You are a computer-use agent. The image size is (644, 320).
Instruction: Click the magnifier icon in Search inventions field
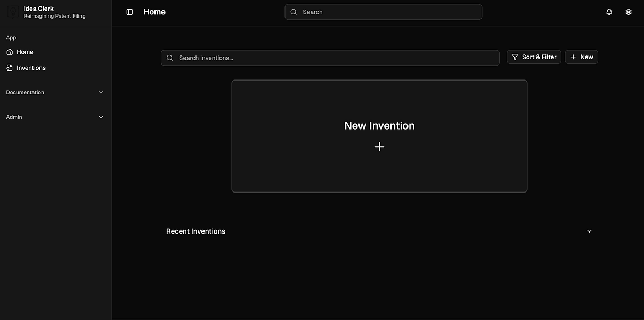pos(170,58)
